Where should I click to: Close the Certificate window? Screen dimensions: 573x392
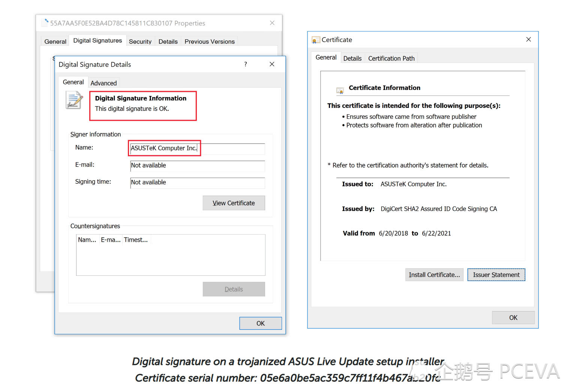528,39
